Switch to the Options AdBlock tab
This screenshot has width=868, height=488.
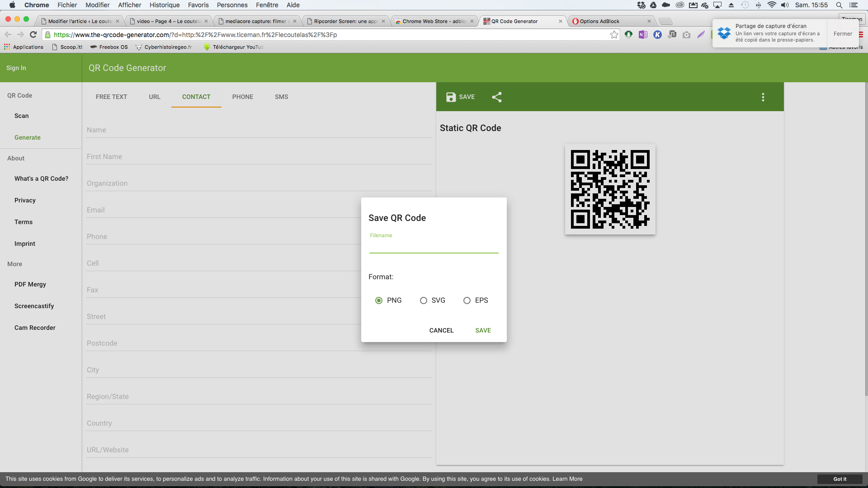(612, 21)
